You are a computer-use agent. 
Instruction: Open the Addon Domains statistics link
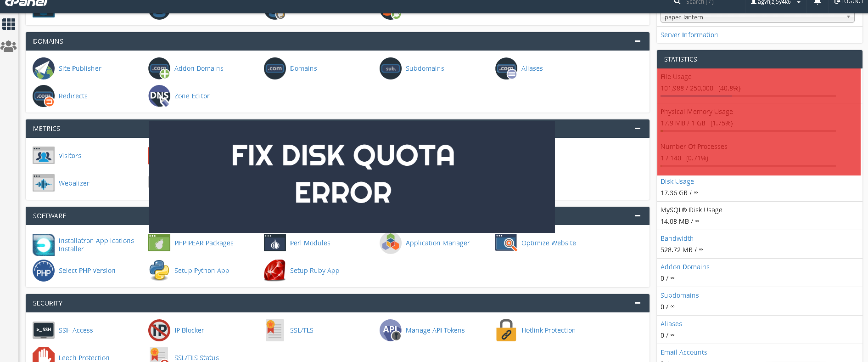[x=685, y=267]
